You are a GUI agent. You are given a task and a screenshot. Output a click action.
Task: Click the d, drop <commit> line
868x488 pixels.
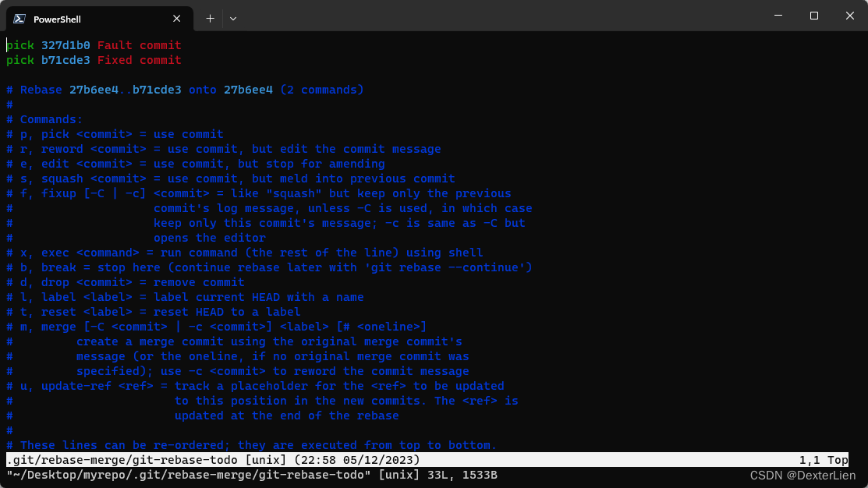(125, 282)
